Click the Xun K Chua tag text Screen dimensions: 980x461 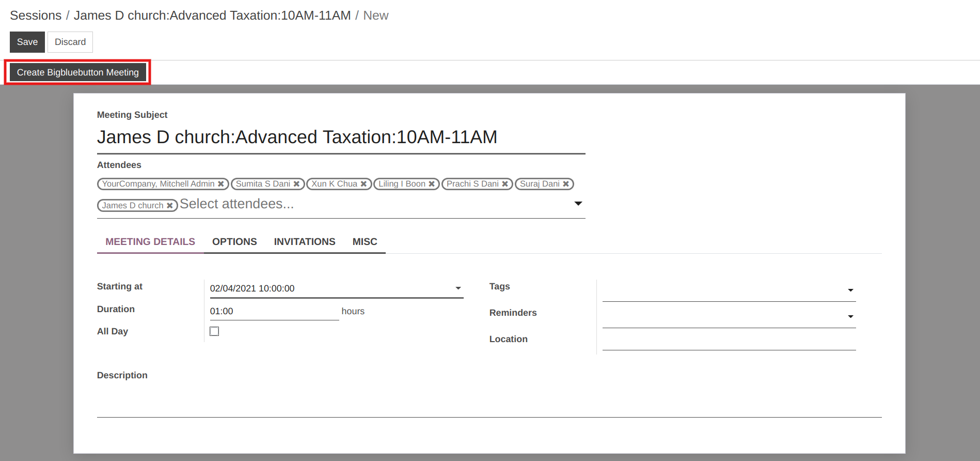click(334, 184)
